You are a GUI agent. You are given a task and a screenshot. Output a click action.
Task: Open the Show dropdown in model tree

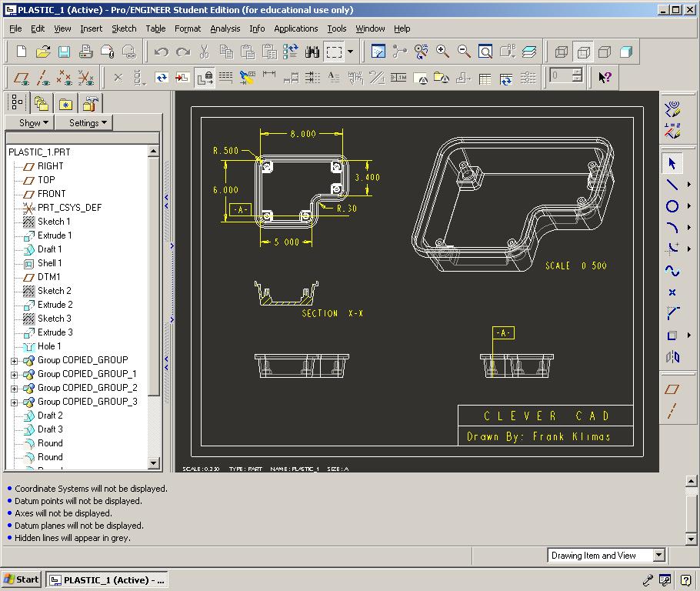click(x=34, y=122)
